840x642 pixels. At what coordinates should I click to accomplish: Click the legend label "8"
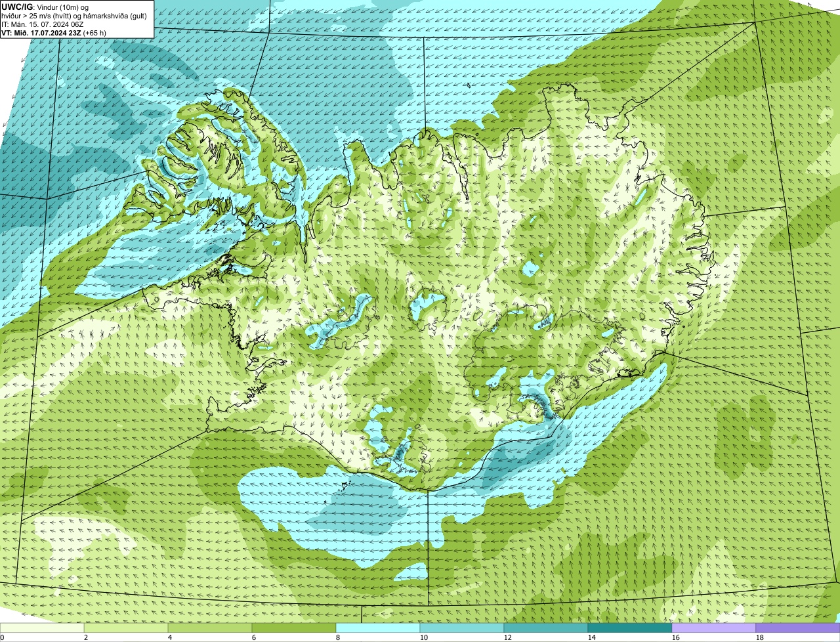[338, 637]
